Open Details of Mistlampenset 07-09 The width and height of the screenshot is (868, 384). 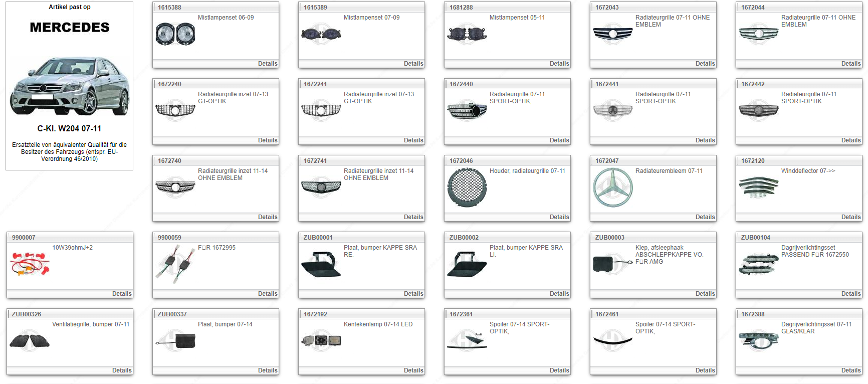tap(413, 64)
